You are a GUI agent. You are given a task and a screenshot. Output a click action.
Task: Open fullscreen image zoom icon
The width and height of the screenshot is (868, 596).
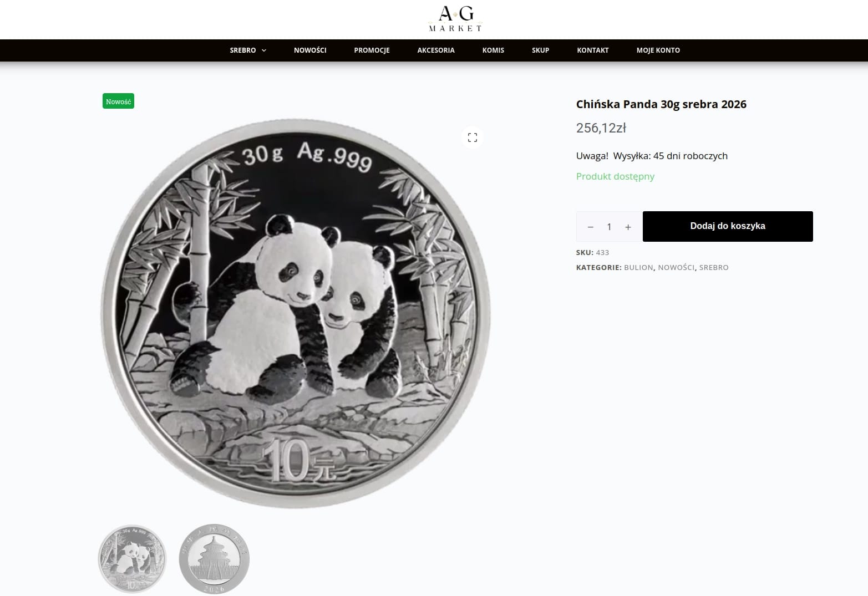click(x=473, y=137)
